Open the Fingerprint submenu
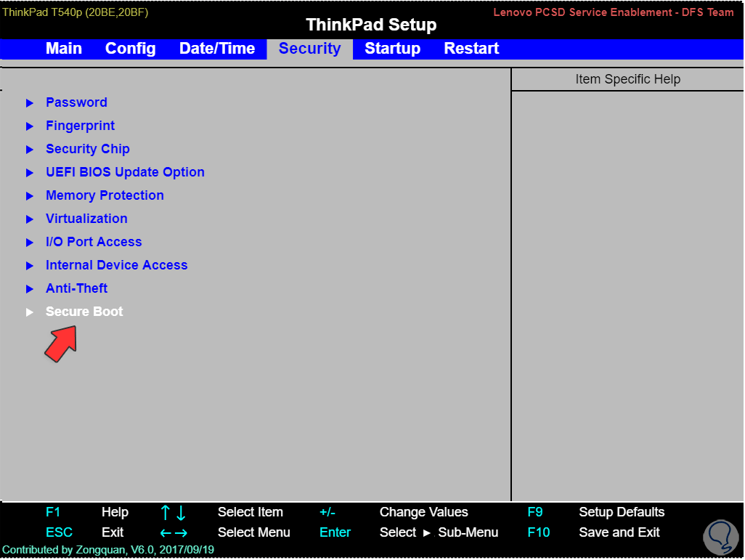Screen dimensions: 745x560 pyautogui.click(x=81, y=126)
